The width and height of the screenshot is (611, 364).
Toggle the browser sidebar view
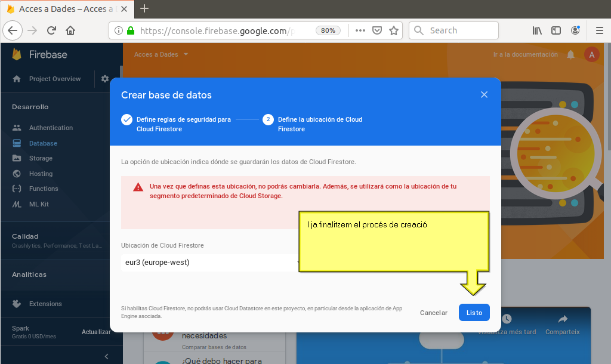coord(556,30)
